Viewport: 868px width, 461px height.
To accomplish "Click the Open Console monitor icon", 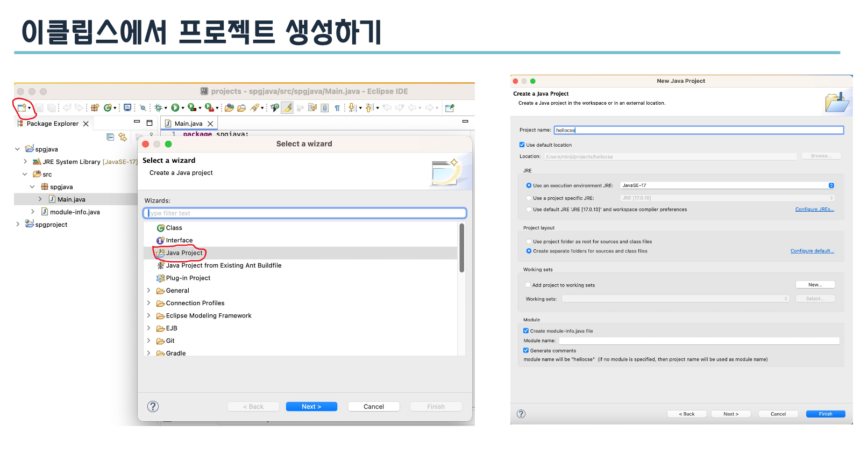I will tap(127, 107).
